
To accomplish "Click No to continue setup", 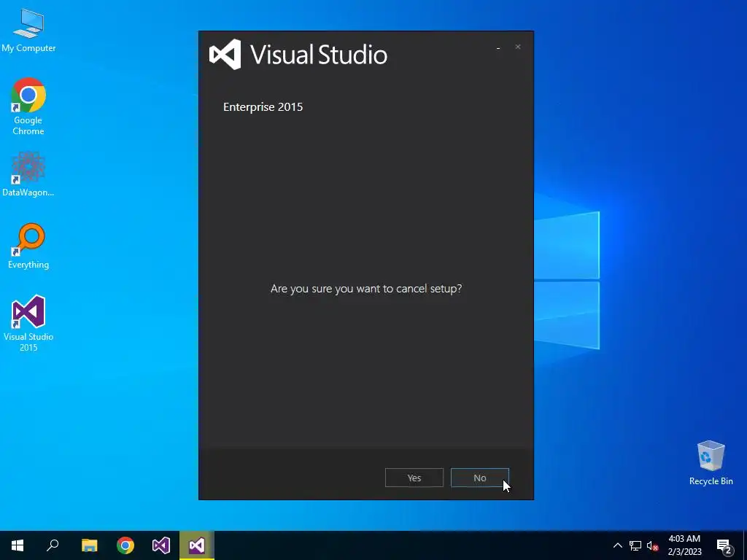I will tap(480, 478).
